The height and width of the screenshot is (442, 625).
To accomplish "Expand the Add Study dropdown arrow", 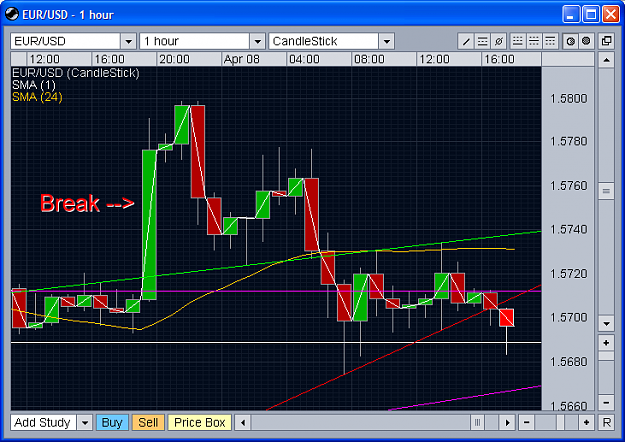I will pos(85,422).
